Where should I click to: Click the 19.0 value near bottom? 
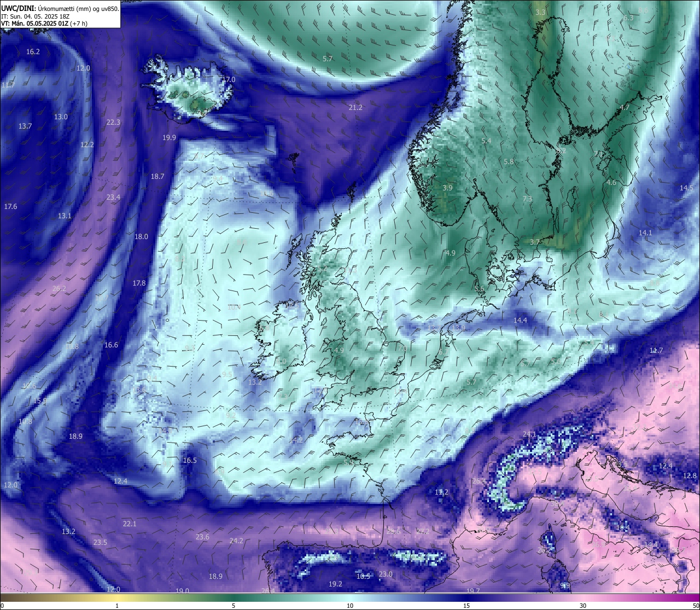click(183, 591)
